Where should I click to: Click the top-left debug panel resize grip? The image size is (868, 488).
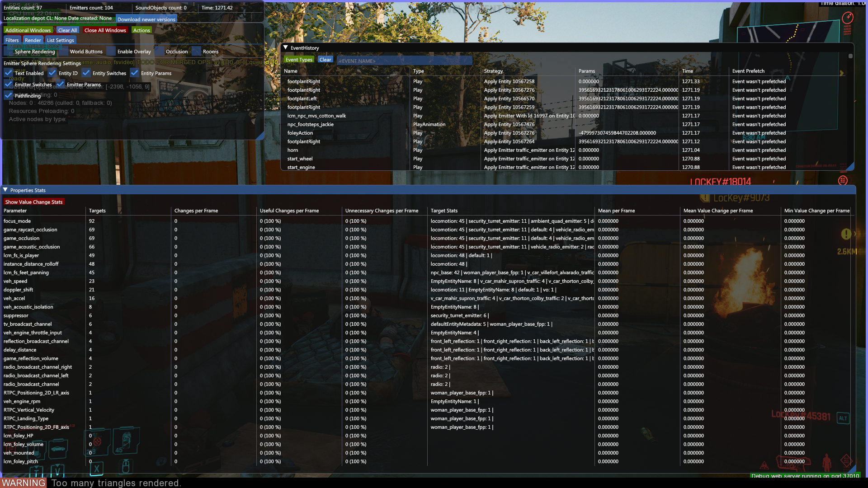click(260, 136)
